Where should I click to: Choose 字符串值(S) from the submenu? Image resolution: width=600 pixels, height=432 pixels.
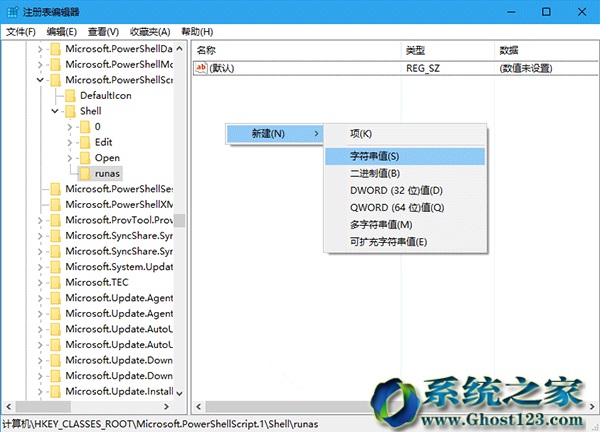(x=406, y=156)
